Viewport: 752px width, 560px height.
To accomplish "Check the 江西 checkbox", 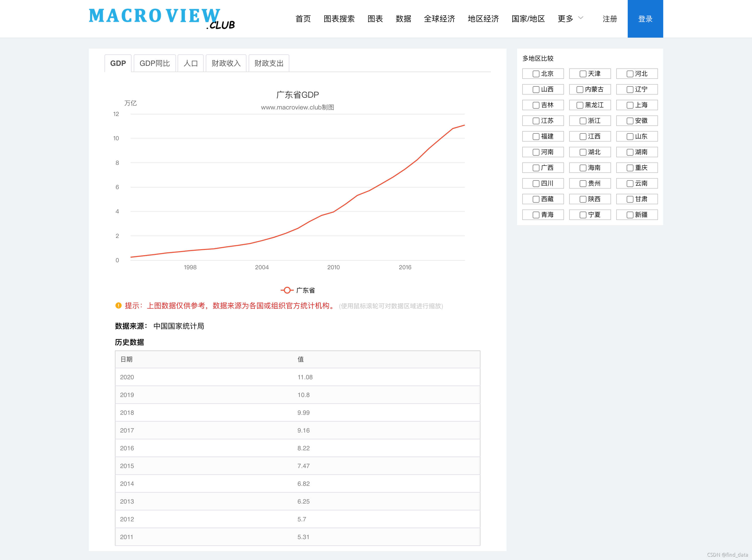I will (x=583, y=137).
